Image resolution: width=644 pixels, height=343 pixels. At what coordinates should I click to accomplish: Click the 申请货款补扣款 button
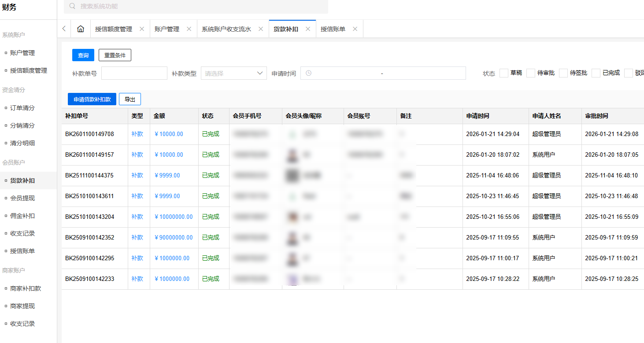point(92,99)
